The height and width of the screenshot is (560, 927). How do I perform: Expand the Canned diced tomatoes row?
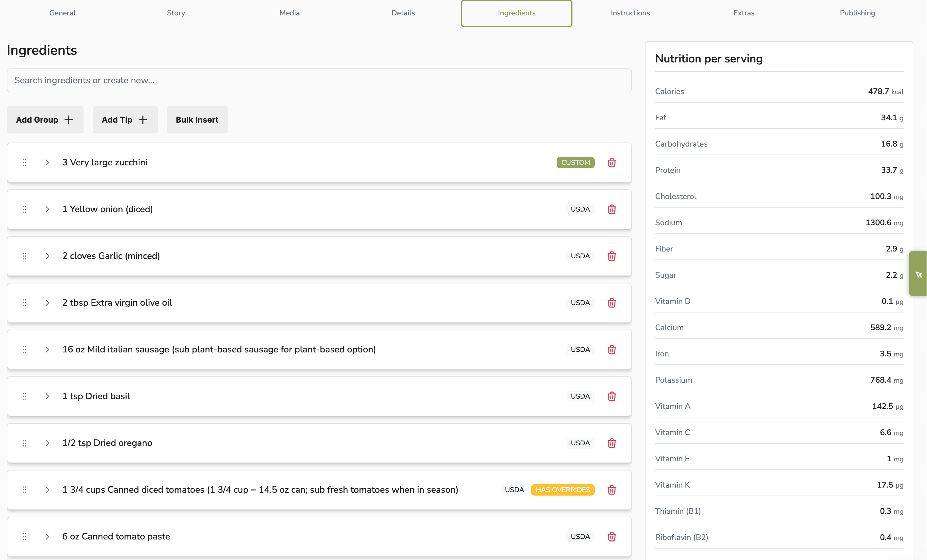pyautogui.click(x=47, y=490)
